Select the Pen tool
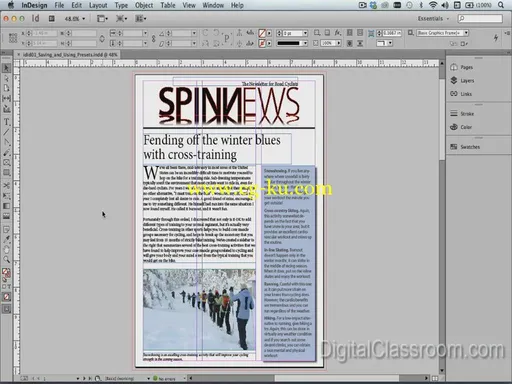The width and height of the screenshot is (512, 384). pyautogui.click(x=6, y=142)
